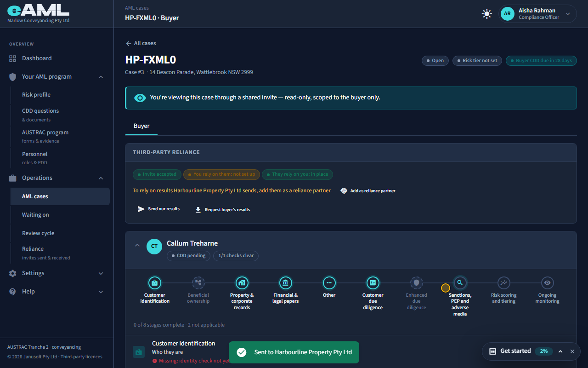This screenshot has width=588, height=368.
Task: Open Customer due diligence stage icon
Action: pyautogui.click(x=373, y=282)
